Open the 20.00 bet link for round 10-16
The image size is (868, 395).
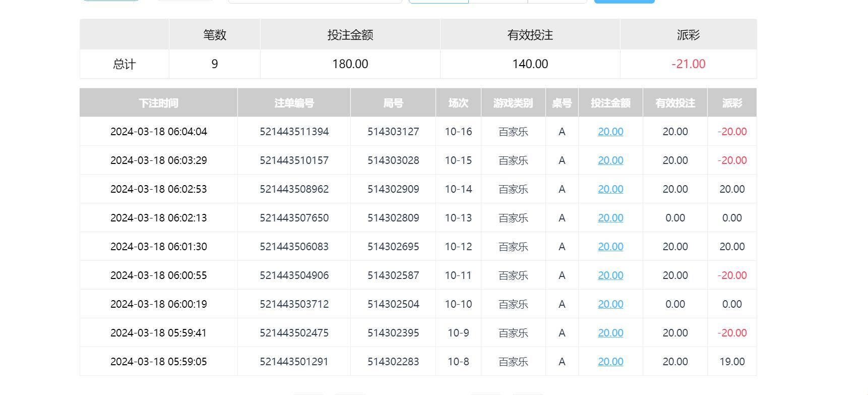tap(610, 132)
